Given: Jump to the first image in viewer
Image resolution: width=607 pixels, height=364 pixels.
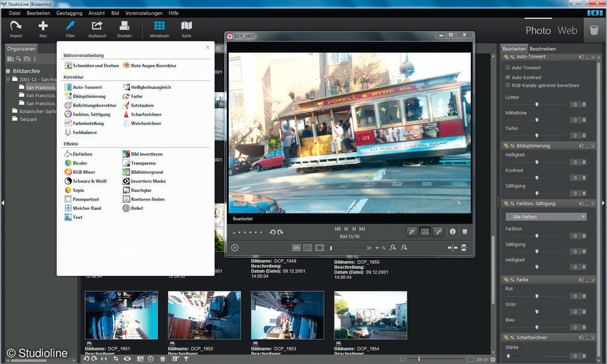Looking at the screenshot, I should [338, 229].
